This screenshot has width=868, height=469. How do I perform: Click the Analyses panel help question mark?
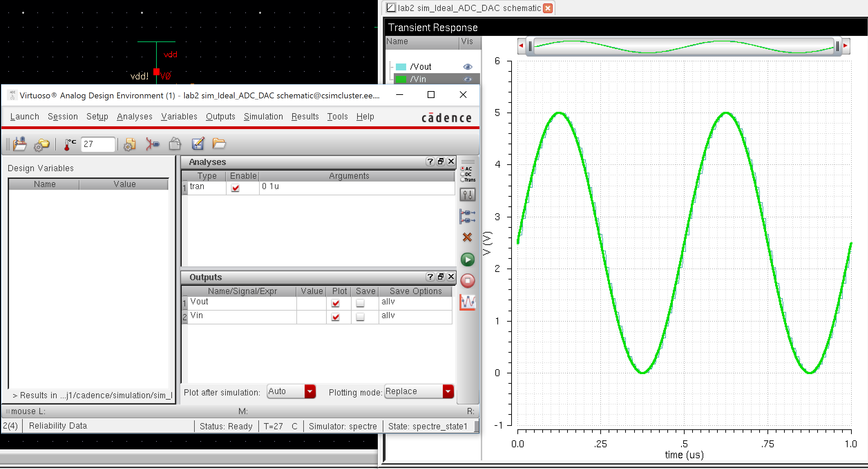[430, 161]
